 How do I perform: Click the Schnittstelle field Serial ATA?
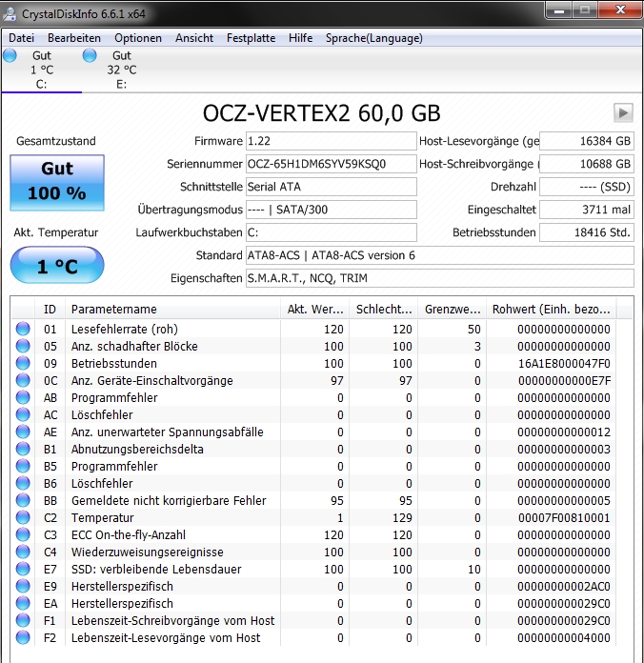tap(332, 187)
